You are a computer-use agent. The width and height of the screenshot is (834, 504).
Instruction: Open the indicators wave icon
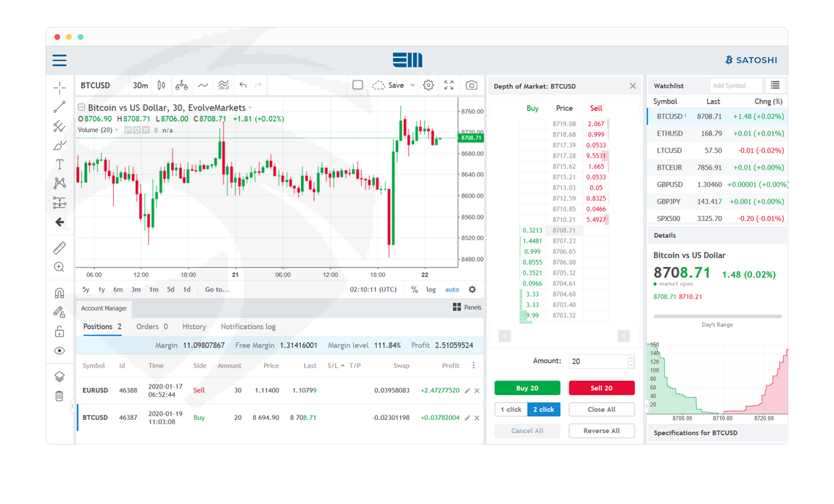202,85
